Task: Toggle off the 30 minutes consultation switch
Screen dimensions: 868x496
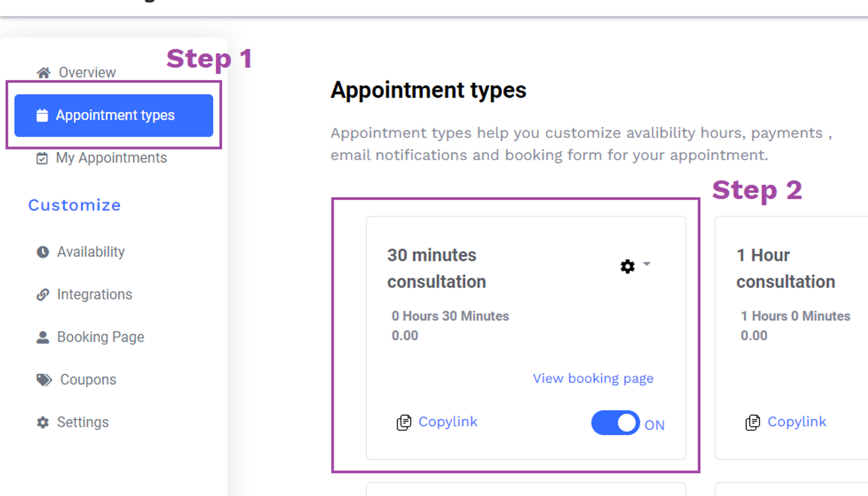Action: pyautogui.click(x=616, y=422)
